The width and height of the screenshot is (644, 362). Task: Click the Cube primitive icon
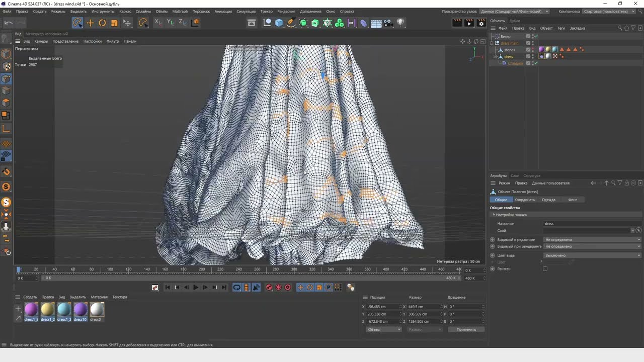pyautogui.click(x=279, y=23)
